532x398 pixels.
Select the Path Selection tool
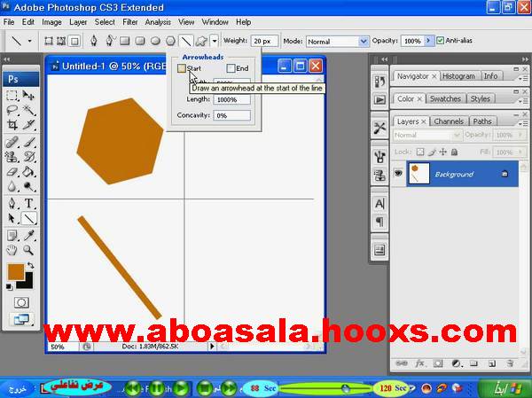12,218
